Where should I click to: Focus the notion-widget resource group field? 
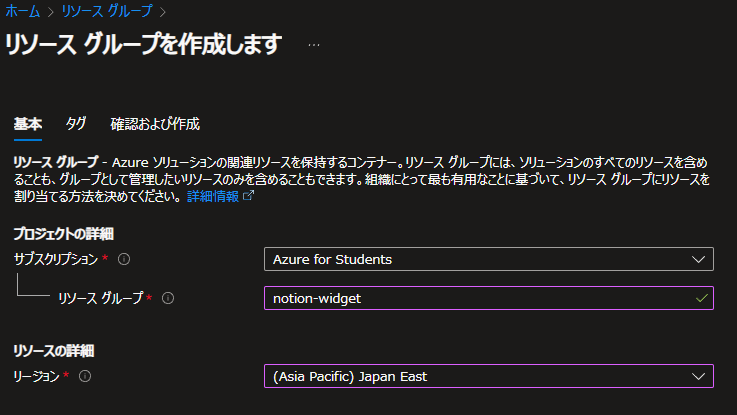tap(489, 298)
